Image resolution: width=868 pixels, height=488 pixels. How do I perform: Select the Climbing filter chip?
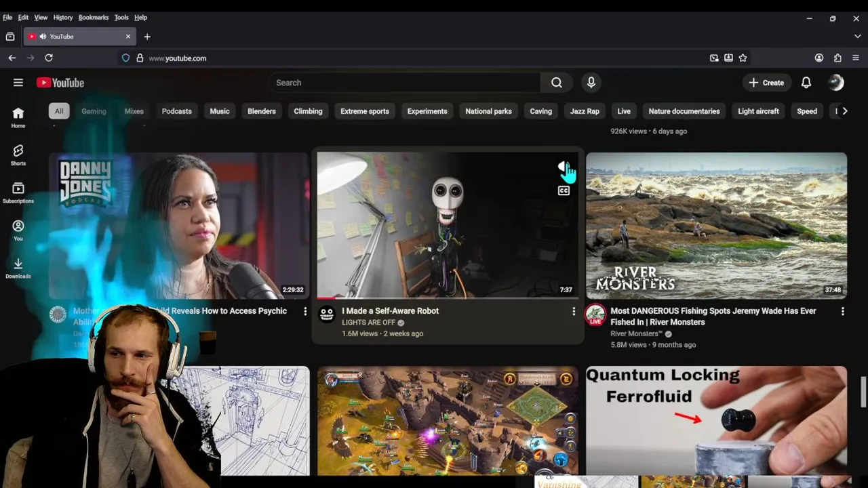[x=308, y=111]
